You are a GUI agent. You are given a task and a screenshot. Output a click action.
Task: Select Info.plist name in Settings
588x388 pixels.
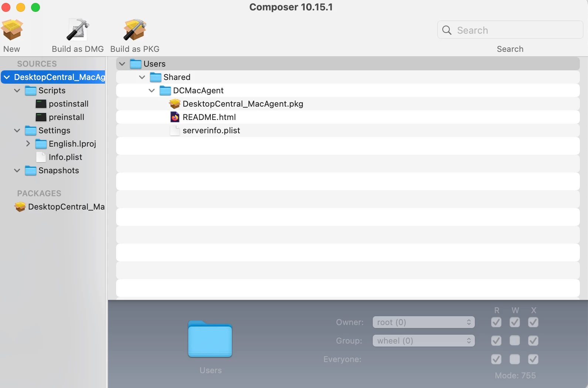(65, 157)
